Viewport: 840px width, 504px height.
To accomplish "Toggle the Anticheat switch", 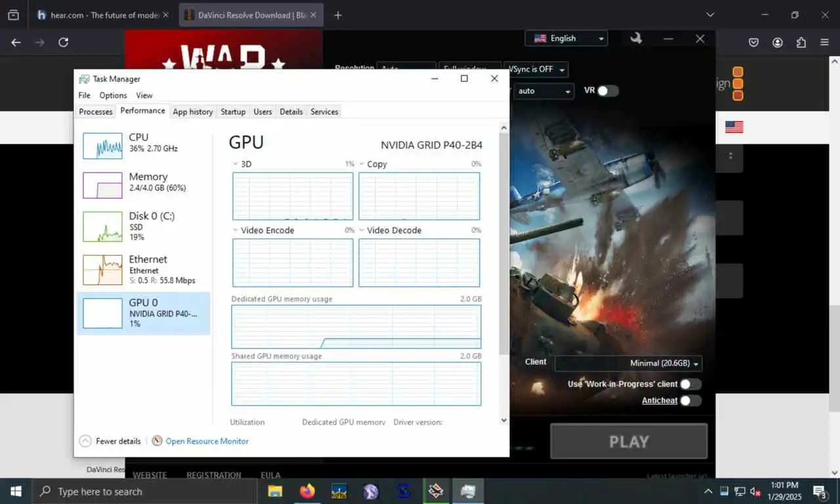I will coord(690,400).
